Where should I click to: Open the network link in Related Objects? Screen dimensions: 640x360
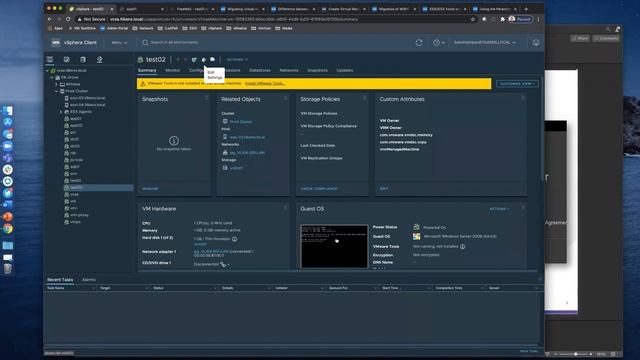pos(247,153)
